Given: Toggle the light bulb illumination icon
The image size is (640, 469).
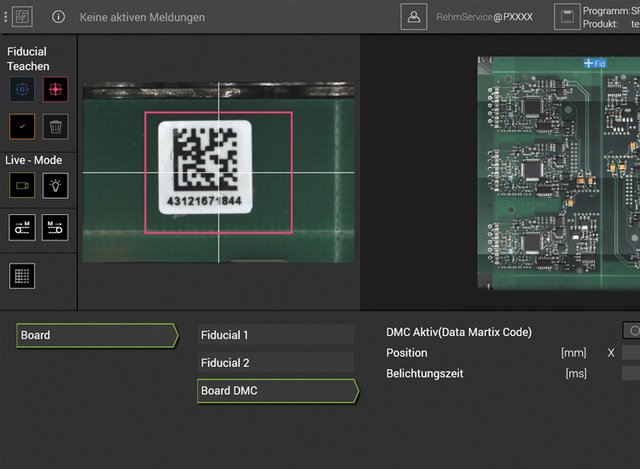Looking at the screenshot, I should point(56,185).
